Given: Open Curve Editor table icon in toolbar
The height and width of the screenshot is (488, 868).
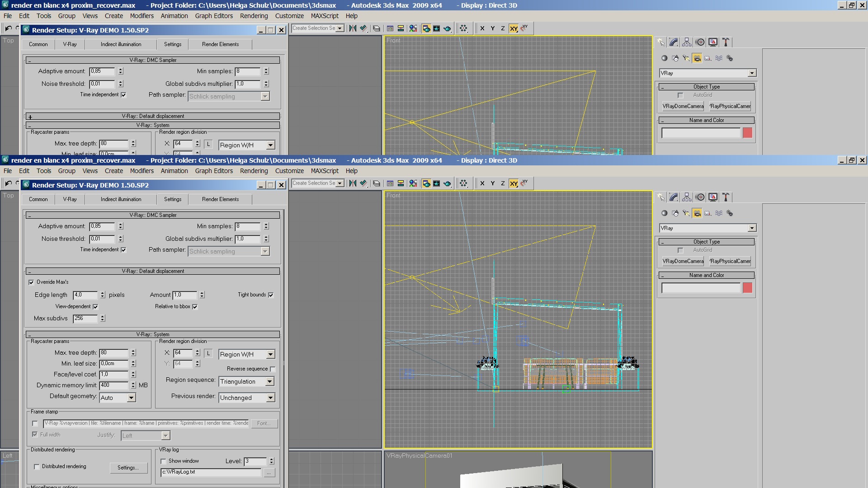Looking at the screenshot, I should click(390, 183).
